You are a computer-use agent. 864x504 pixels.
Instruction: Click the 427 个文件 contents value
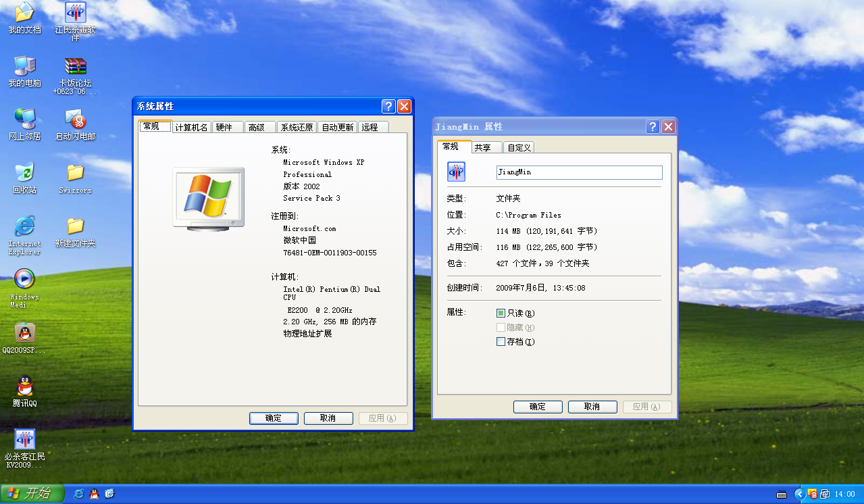[542, 263]
